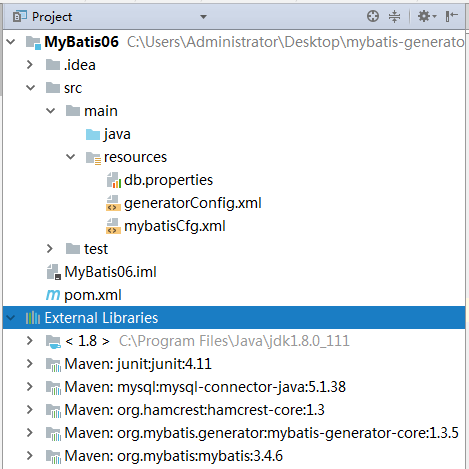Expand the JDK 1.8 library node
The height and width of the screenshot is (469, 469).
30,340
